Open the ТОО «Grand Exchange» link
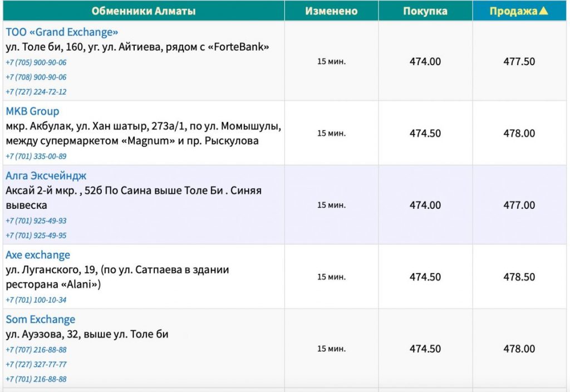Viewport: 570px width, 392px height. tap(62, 32)
